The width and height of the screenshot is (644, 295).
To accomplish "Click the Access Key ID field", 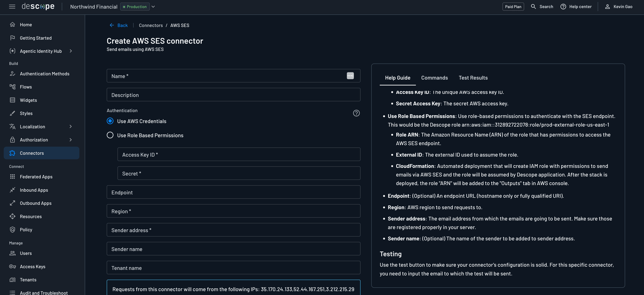I will pyautogui.click(x=239, y=154).
